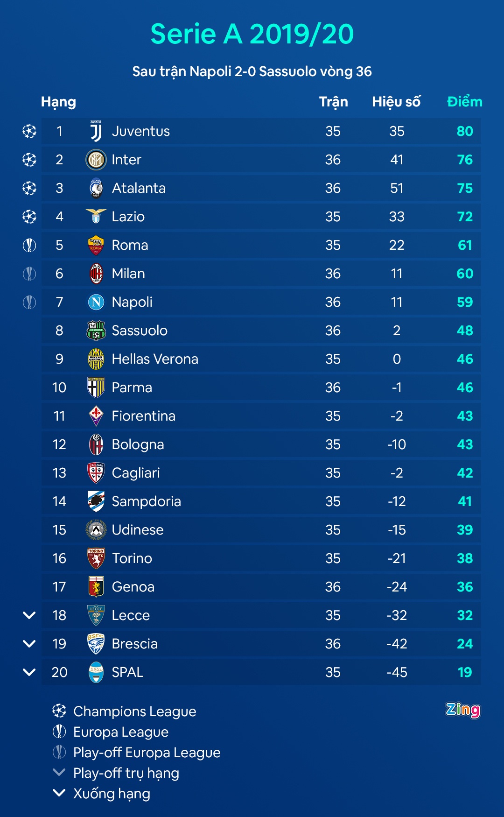
Task: Click the Juventus club crest
Action: click(96, 131)
